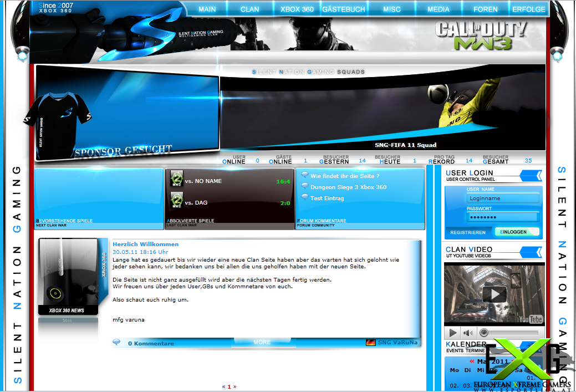This screenshot has height=392, width=576.
Task: Click the Besucher Gesamt count 35
Action: [528, 161]
